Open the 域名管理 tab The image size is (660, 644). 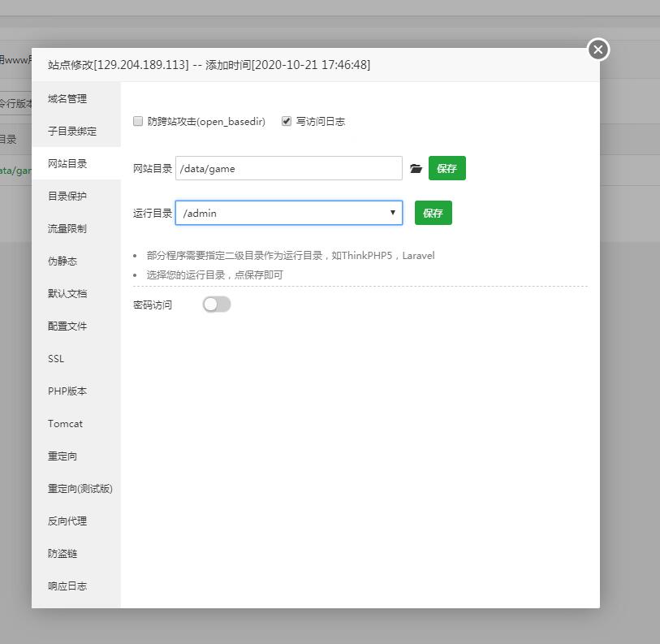pyautogui.click(x=67, y=99)
